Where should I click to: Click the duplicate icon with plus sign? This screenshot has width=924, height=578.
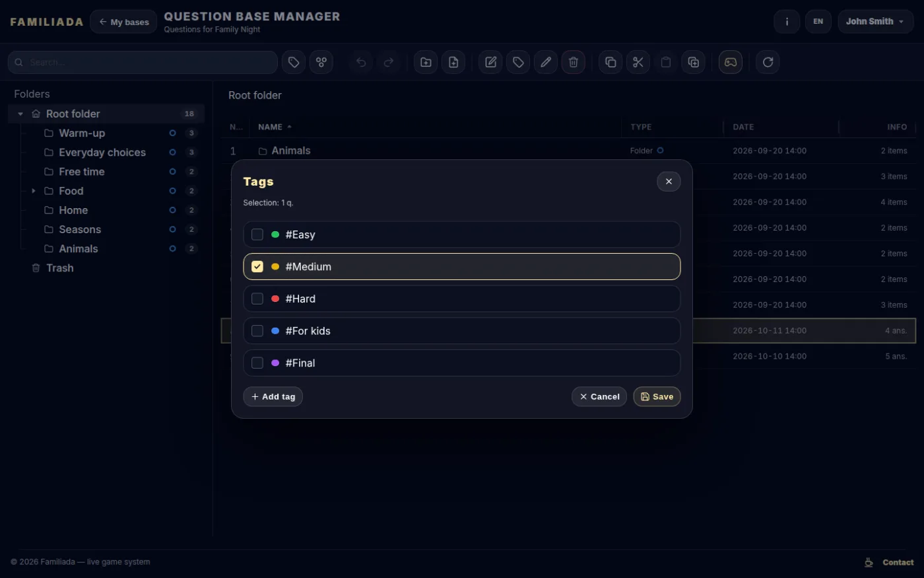tap(694, 62)
